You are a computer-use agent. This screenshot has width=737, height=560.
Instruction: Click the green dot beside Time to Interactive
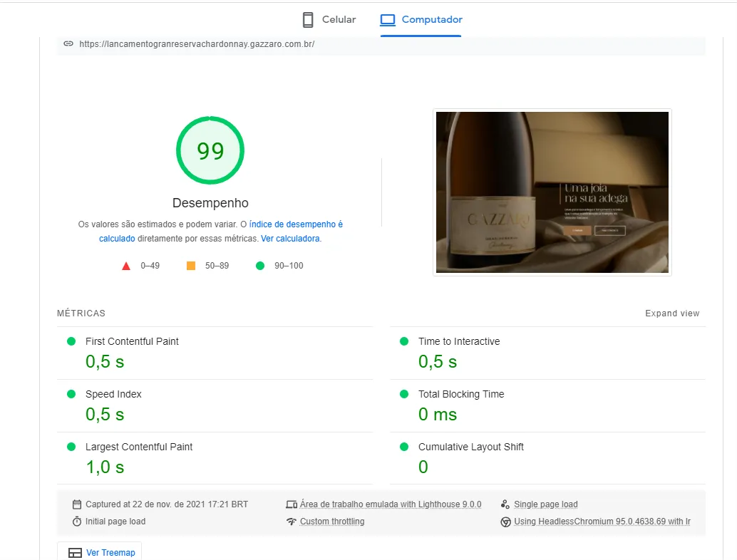tap(404, 341)
